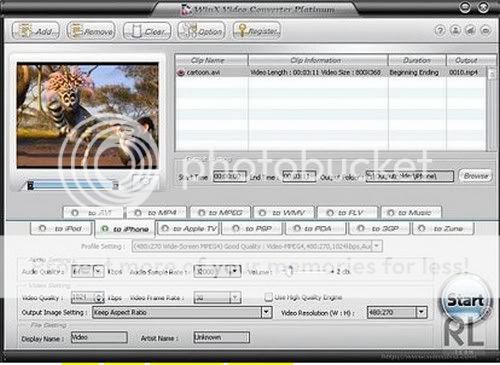The width and height of the screenshot is (500, 365).
Task: Click the Clear list toolbar button
Action: (147, 31)
